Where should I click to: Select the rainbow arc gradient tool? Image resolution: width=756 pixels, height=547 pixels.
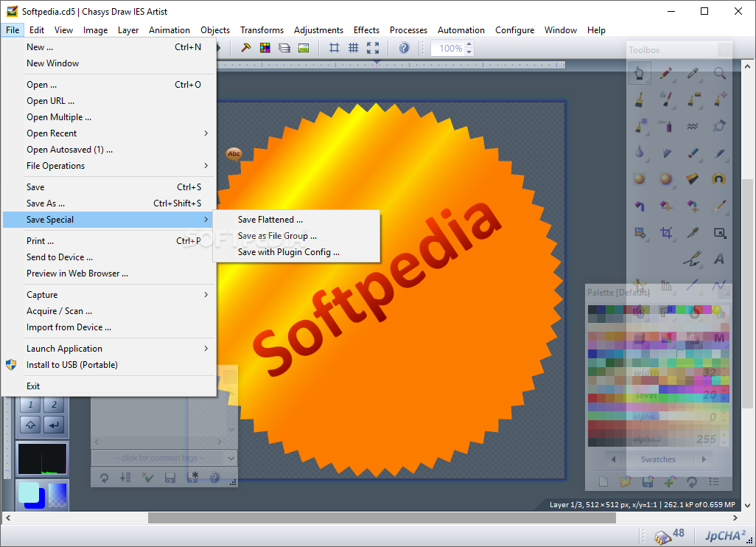point(719,179)
